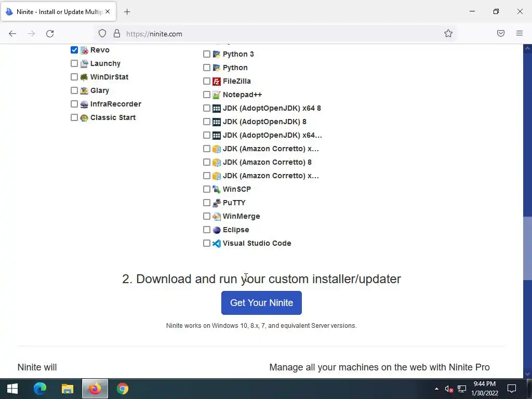Viewport: 532px width, 399px height.
Task: Close the Ninite tab
Action: tap(108, 11)
